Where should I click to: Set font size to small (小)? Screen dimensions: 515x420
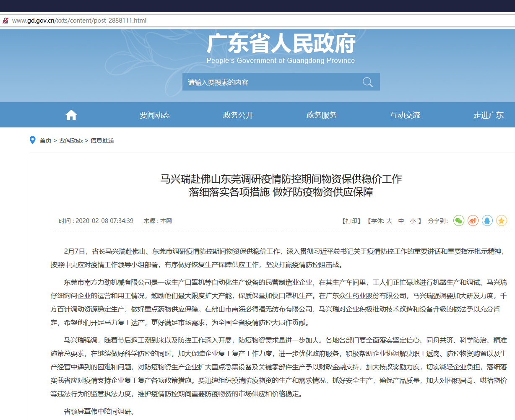(x=413, y=221)
